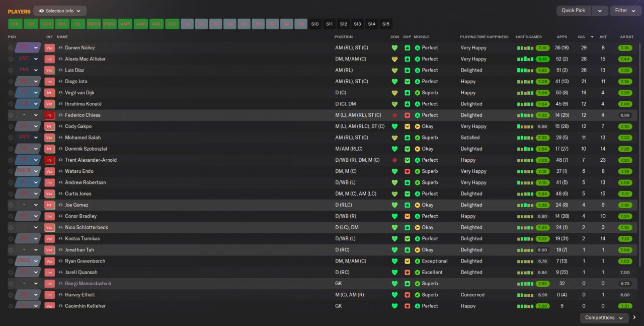644x326 pixels.
Task: Click the morale icon for Kostas Tsimikas
Action: pyautogui.click(x=417, y=239)
